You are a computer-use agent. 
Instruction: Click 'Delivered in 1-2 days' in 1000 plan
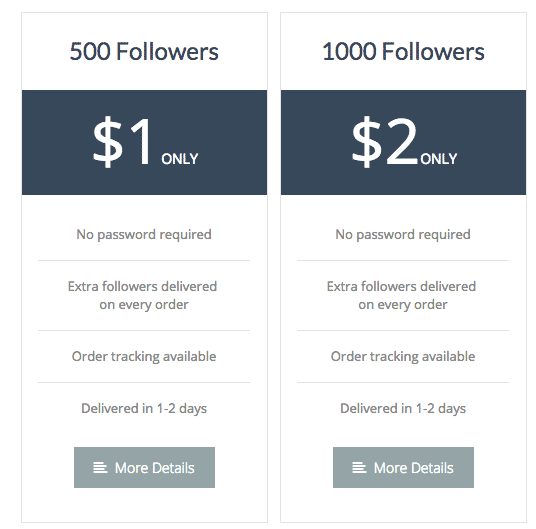(x=403, y=409)
